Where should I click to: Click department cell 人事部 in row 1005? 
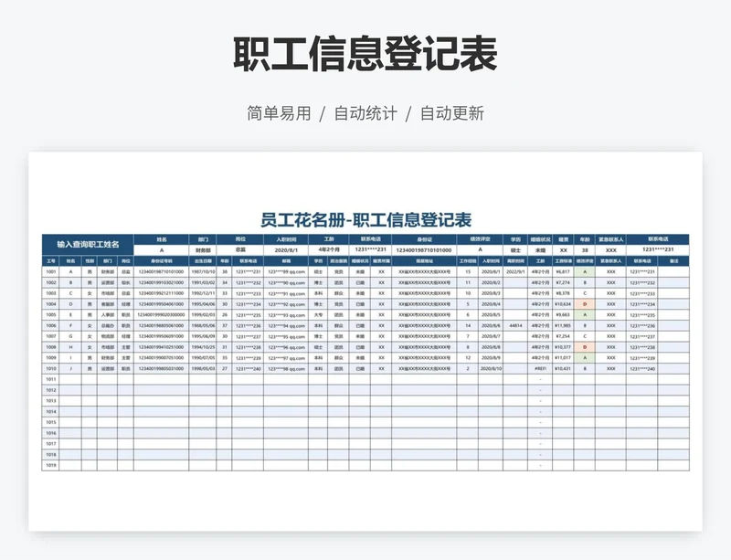pos(107,315)
